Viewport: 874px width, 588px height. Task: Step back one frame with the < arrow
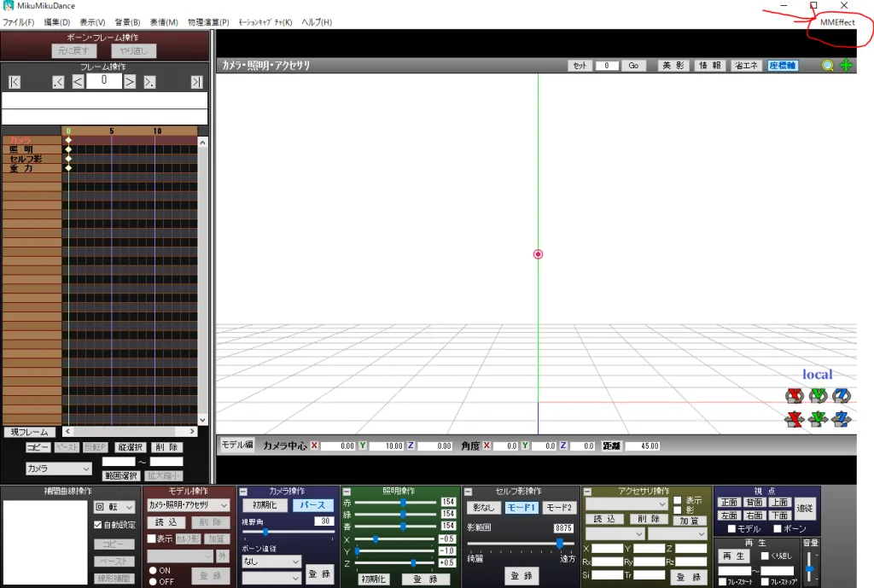(x=78, y=82)
